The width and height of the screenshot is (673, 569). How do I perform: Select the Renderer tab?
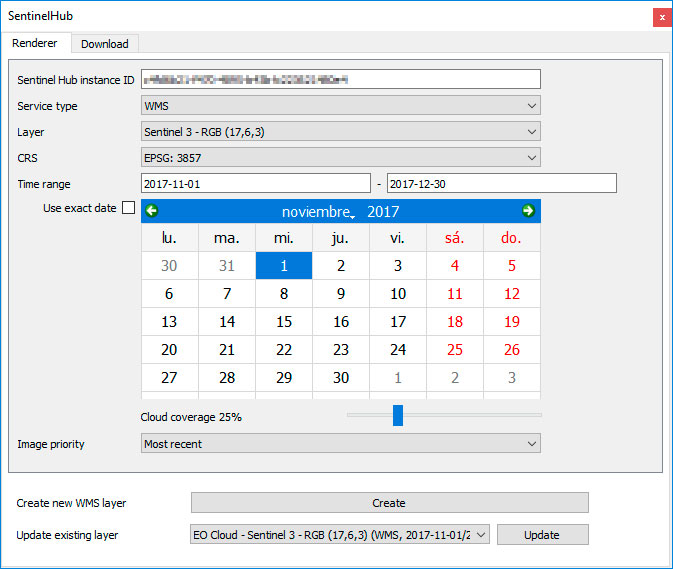click(35, 43)
